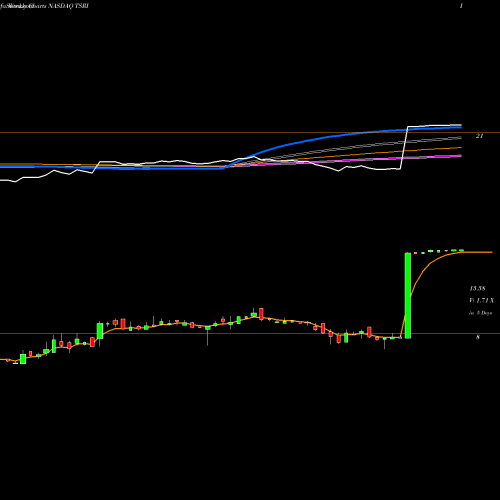
Task: Click the number '1' at top right
Action: pos(461,6)
